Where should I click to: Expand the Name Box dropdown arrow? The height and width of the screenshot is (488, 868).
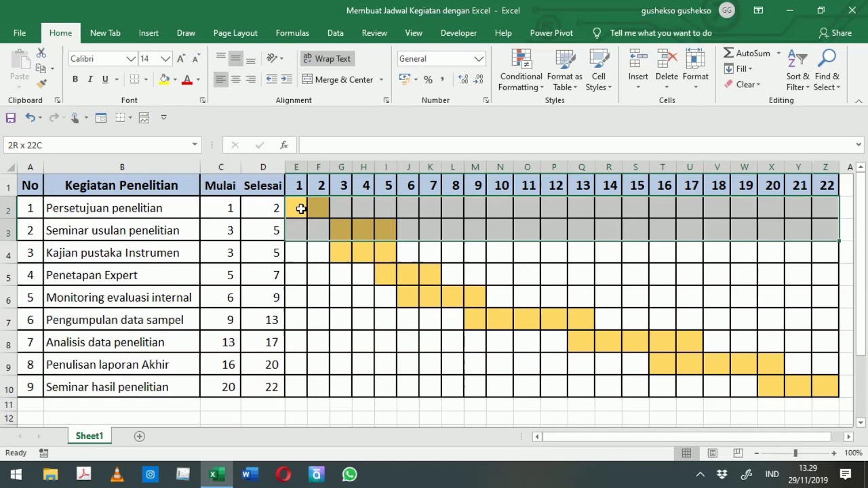pos(195,145)
